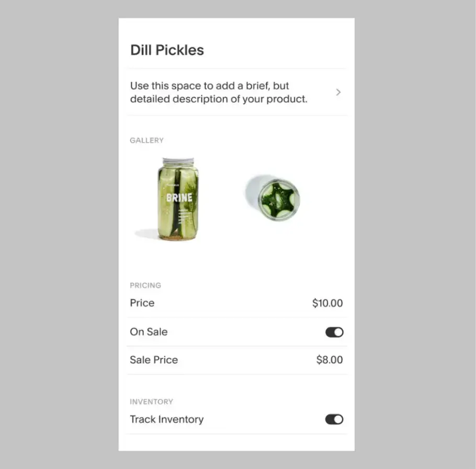Click the metal lid of the Brine jar
Image resolution: width=476 pixels, height=469 pixels.
point(178,161)
